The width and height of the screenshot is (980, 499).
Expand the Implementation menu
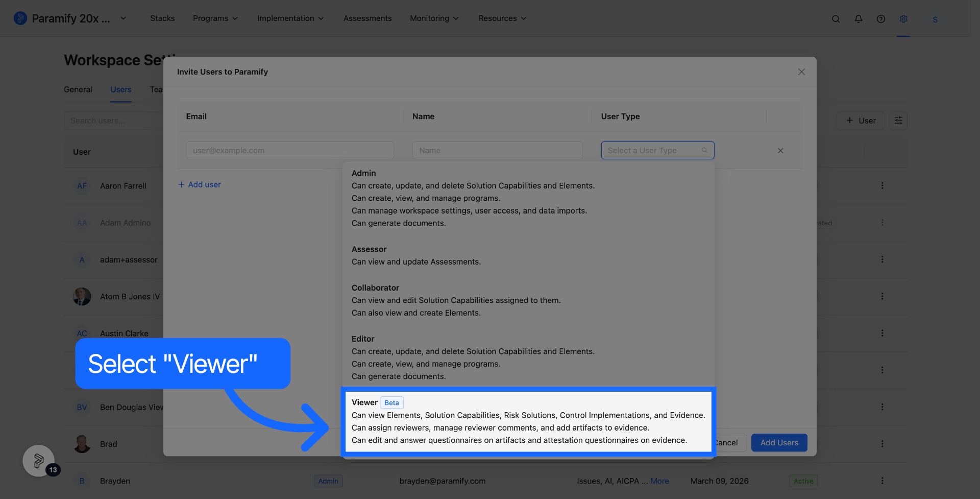290,18
